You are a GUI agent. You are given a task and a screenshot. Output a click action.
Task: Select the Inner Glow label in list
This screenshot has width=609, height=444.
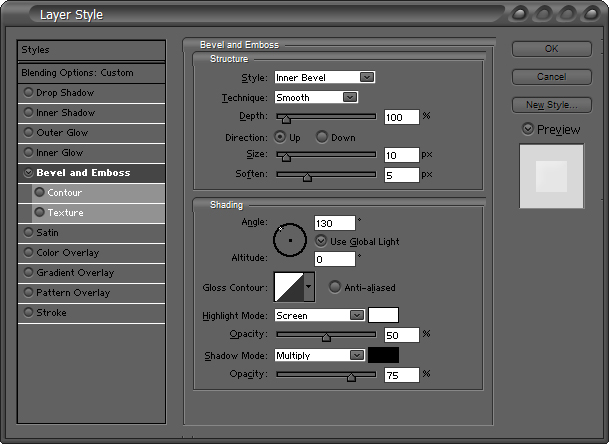click(x=59, y=153)
